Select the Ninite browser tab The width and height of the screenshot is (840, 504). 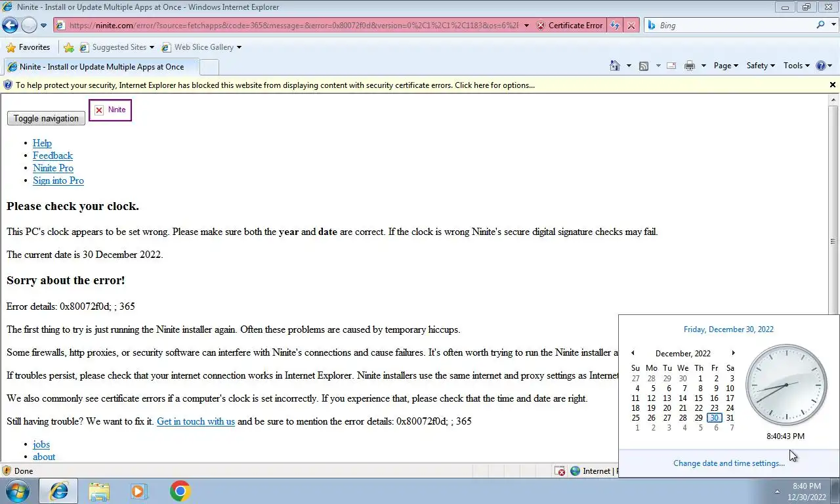(x=100, y=67)
